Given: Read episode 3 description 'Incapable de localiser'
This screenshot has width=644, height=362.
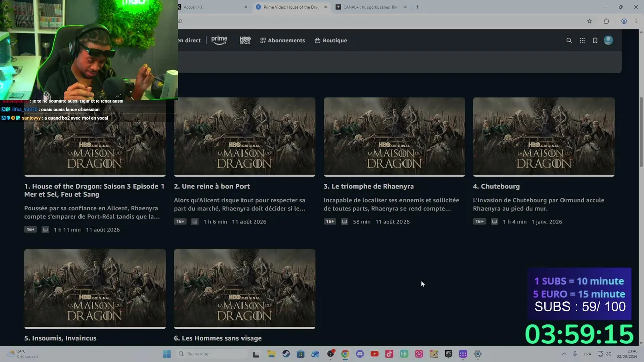Looking at the screenshot, I should point(391,204).
